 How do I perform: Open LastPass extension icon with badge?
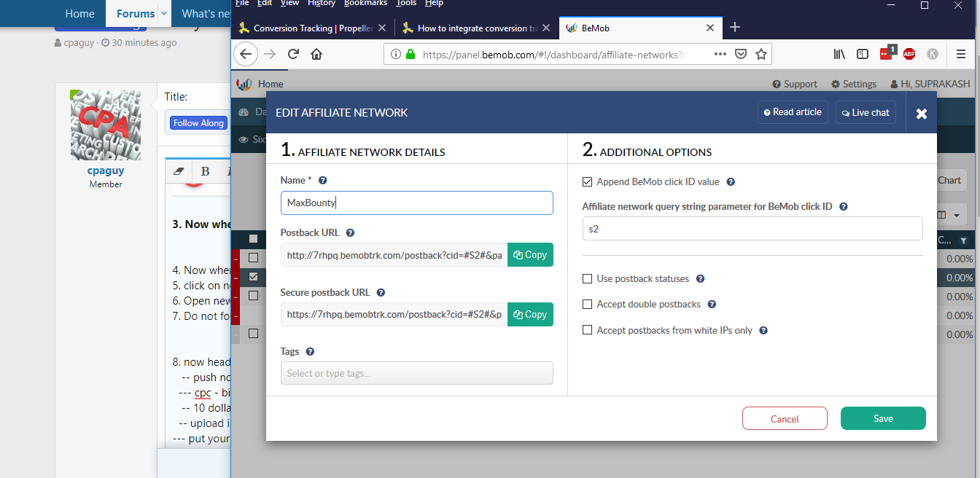[887, 53]
